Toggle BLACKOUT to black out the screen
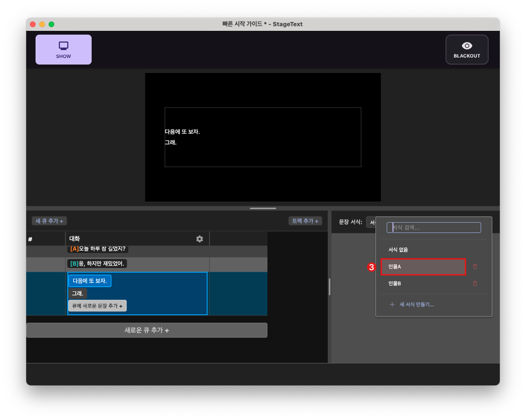Viewport: 526px width, 420px height. click(x=467, y=49)
